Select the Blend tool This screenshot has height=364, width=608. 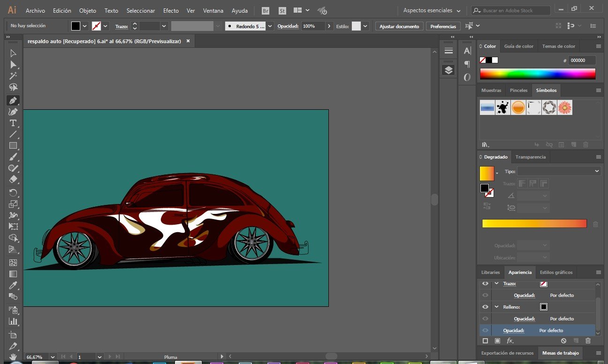(13, 296)
